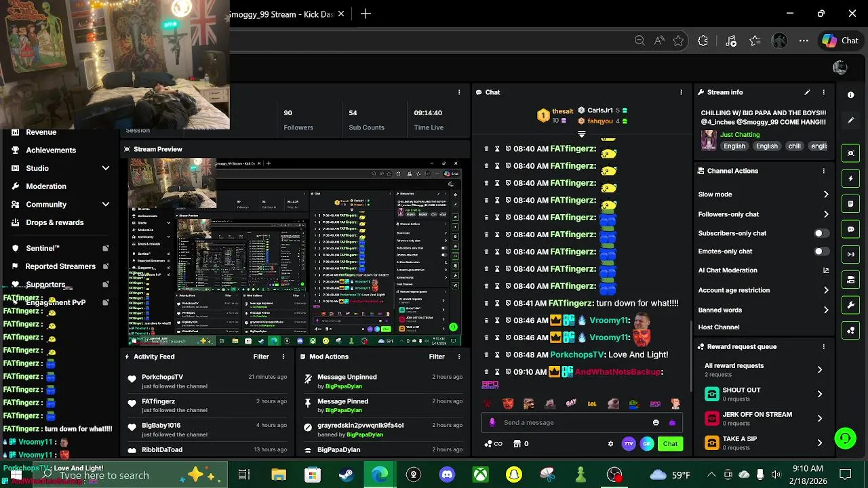The image size is (868, 488).
Task: Toggle Emotes-only chat switch
Action: (821, 251)
